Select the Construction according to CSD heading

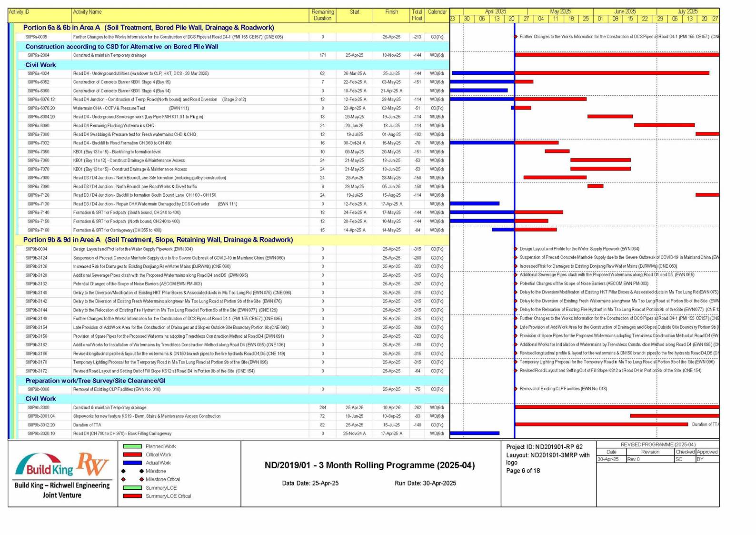tap(122, 47)
